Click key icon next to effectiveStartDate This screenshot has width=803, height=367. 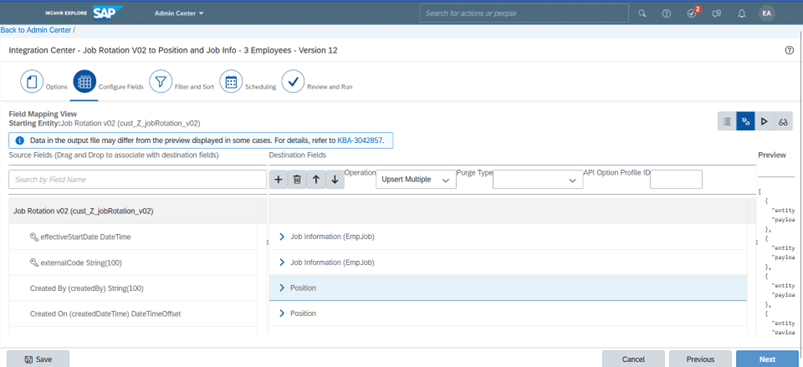tap(34, 237)
